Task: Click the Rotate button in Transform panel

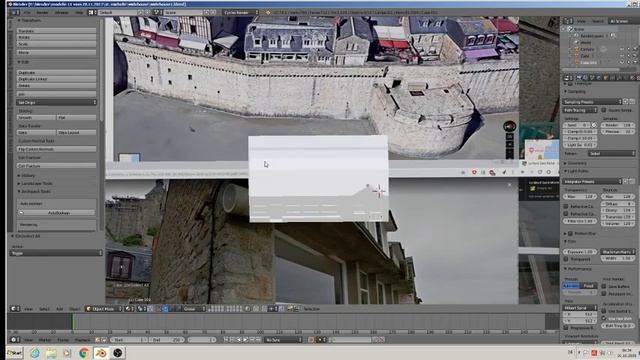Action: click(x=56, y=37)
